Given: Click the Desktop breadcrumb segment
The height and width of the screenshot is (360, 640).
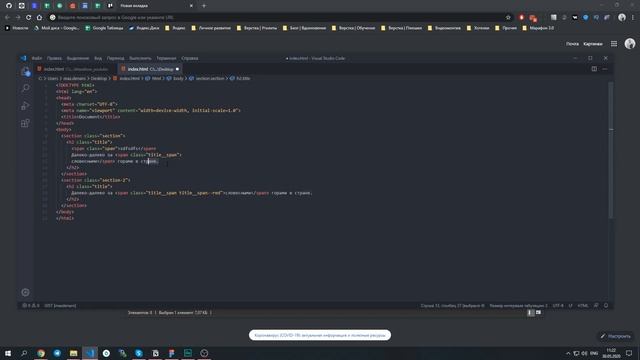Looking at the screenshot, I should click(99, 78).
